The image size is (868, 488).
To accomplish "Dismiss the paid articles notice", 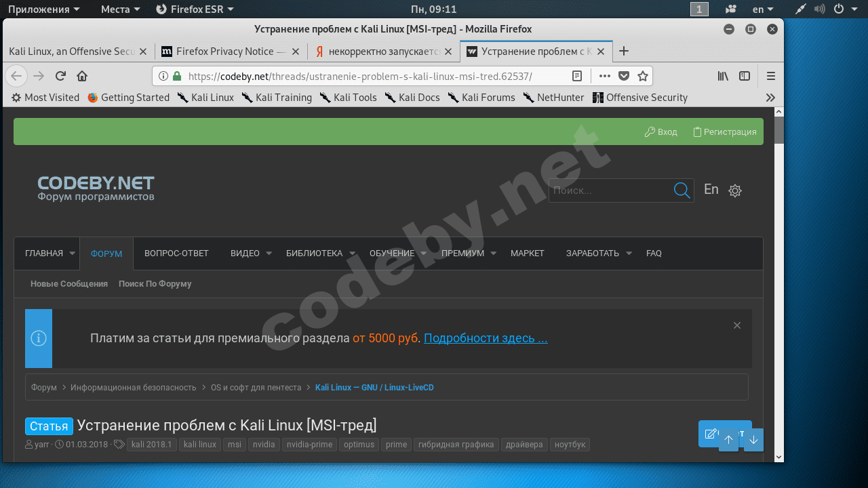I will coord(737,325).
